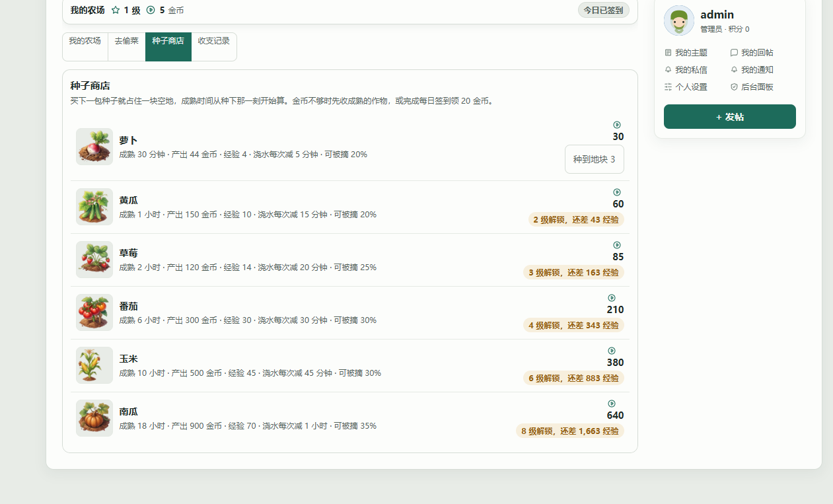Click the strawberry seed image

[94, 260]
